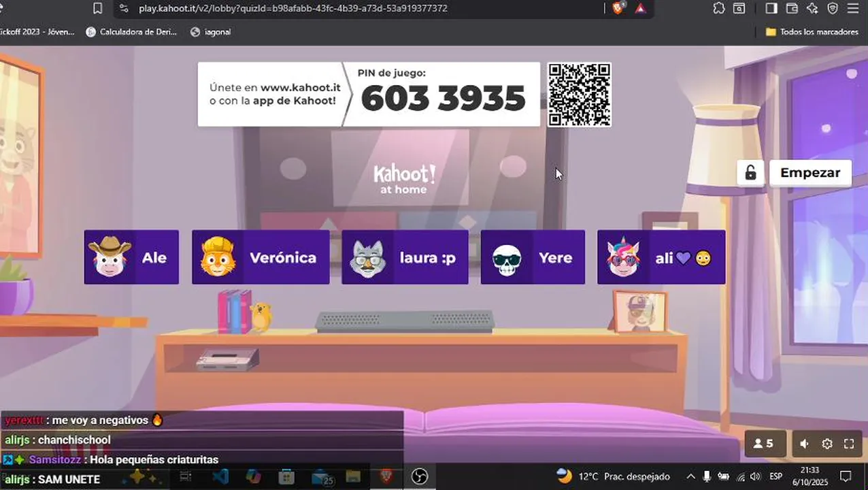The height and width of the screenshot is (490, 868).
Task: Open Calculadora de Deri... bookmark
Action: tap(131, 32)
